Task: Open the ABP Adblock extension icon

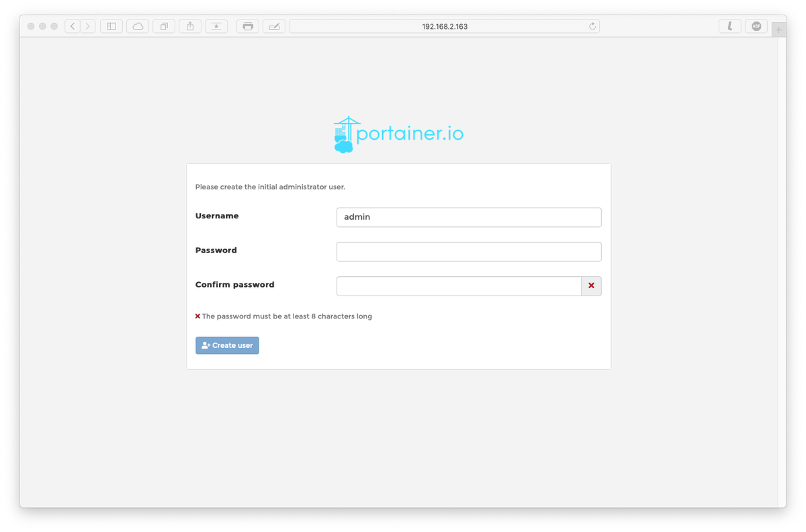Action: tap(756, 26)
